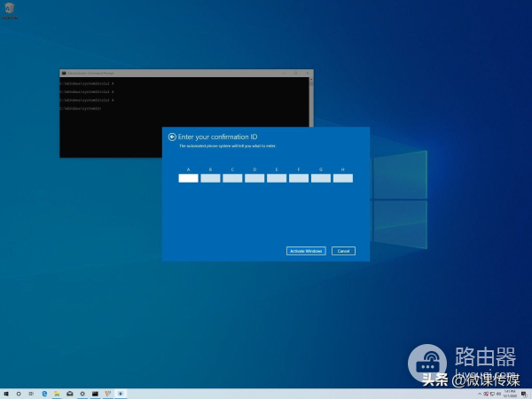The width and height of the screenshot is (532, 399).
Task: Expand the hidden system tray icons
Action: (x=480, y=393)
